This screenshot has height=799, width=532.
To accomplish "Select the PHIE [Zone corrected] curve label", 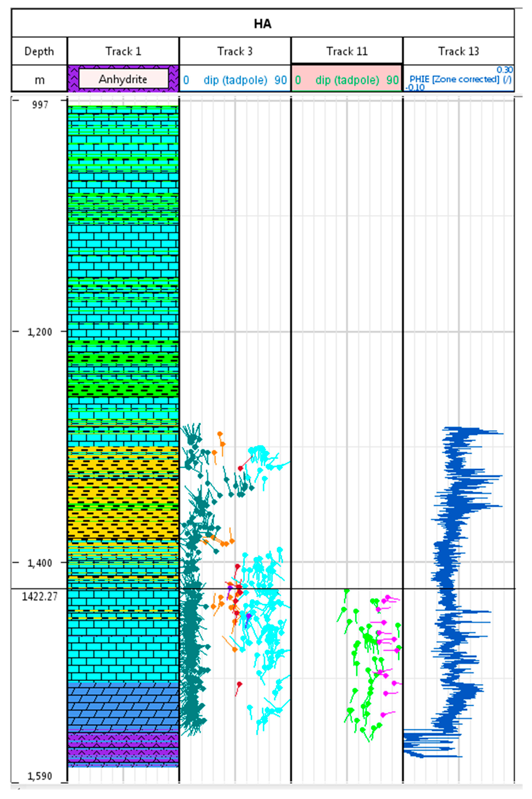I will pos(461,79).
